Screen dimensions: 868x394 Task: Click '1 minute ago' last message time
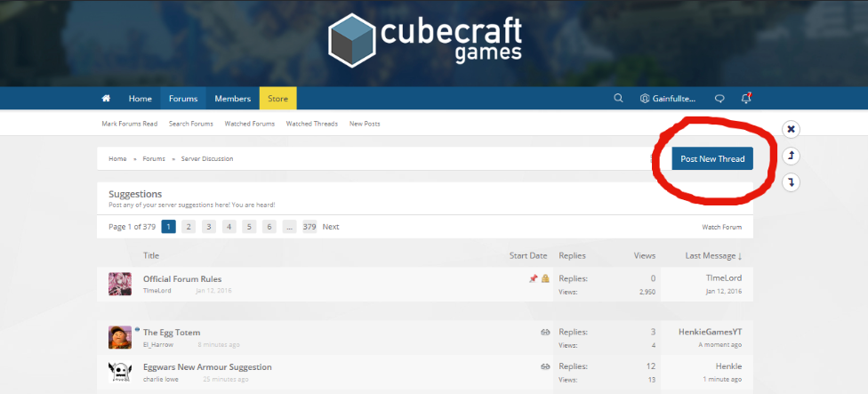pos(722,379)
